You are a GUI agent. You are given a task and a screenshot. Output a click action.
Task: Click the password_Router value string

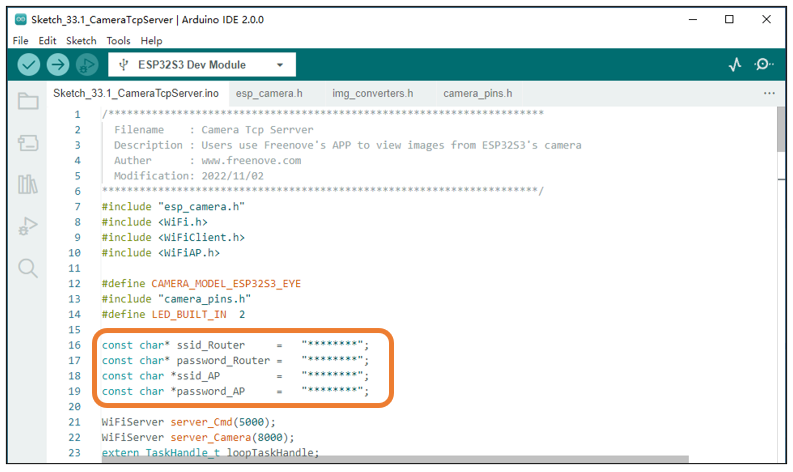point(332,360)
